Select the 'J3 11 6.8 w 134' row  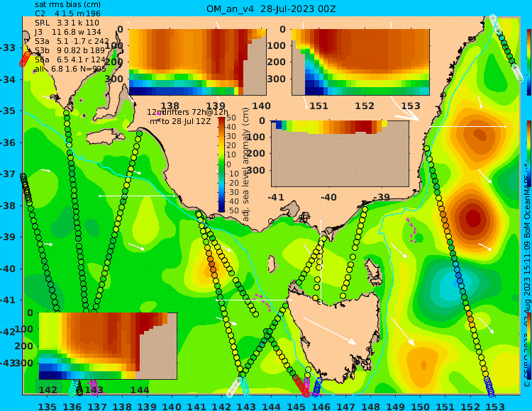point(68,32)
